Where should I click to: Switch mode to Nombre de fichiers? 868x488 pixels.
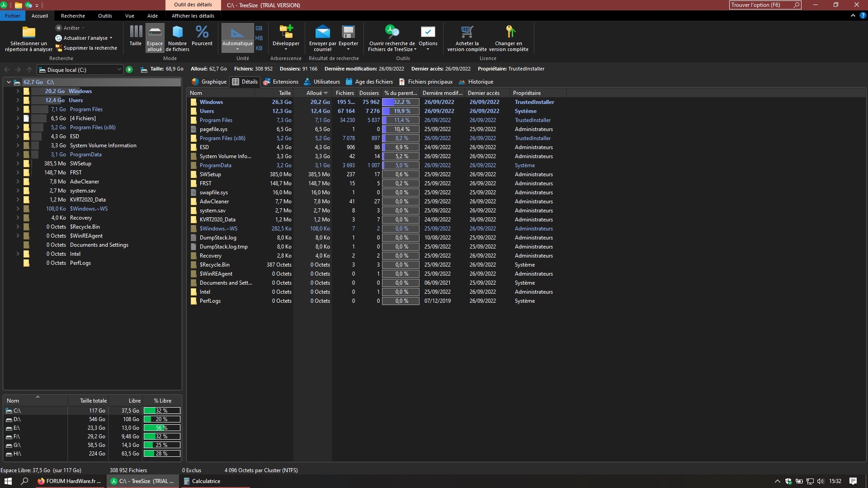tap(178, 38)
